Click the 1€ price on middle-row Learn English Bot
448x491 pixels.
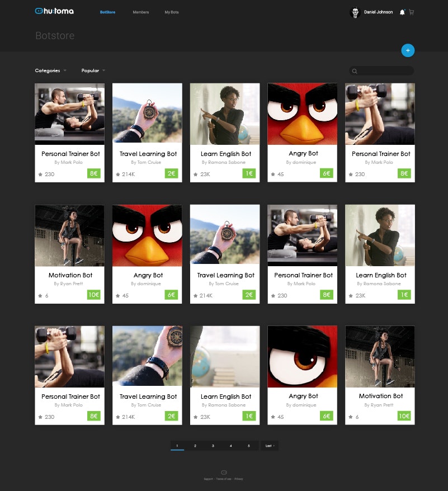[x=404, y=295]
